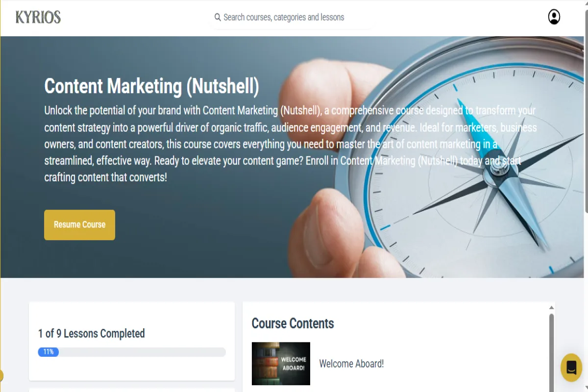The image size is (588, 392).
Task: Open the Welcome Aboard! lesson link
Action: [351, 364]
